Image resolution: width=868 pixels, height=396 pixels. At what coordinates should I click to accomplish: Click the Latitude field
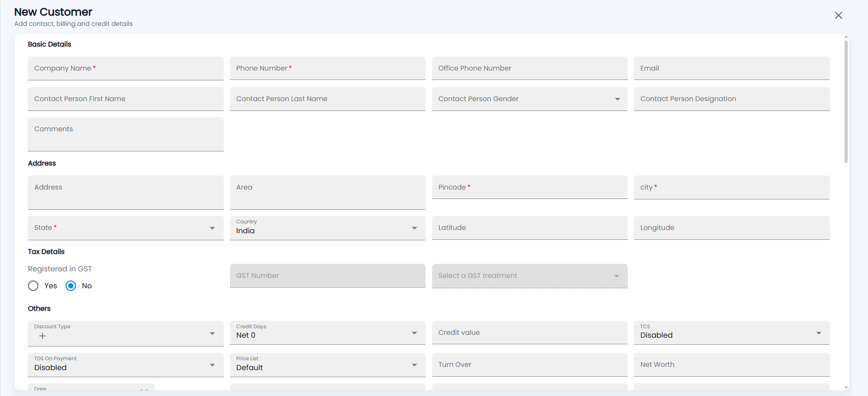[529, 228]
